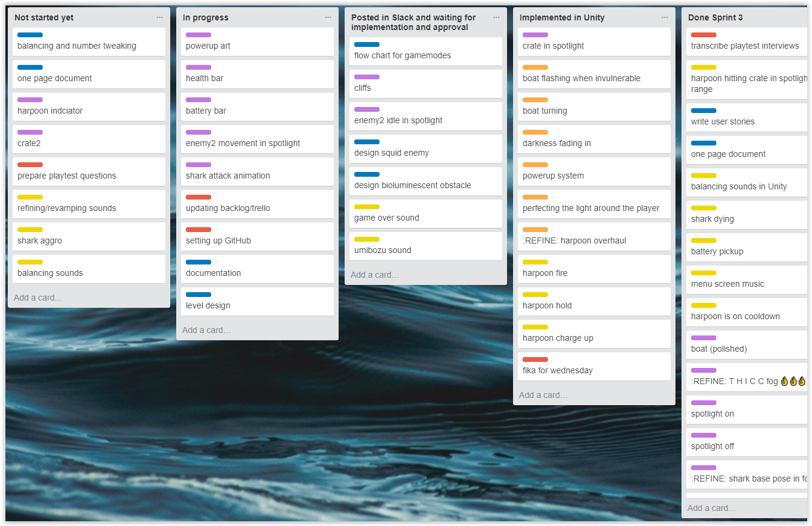This screenshot has height=526, width=812.
Task: Click the 'In progress' list title
Action: point(206,17)
